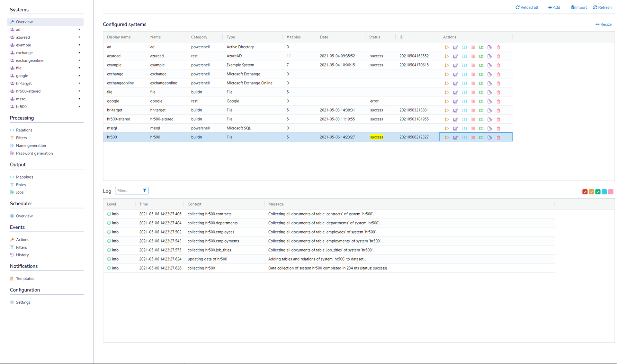
Task: Click the green folder icon for file system
Action: 481,93
